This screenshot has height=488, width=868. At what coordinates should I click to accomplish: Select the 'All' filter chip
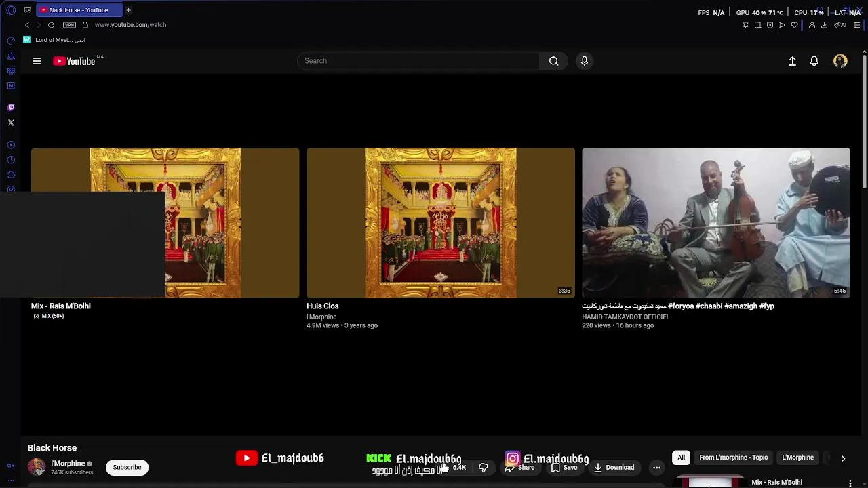pos(681,457)
